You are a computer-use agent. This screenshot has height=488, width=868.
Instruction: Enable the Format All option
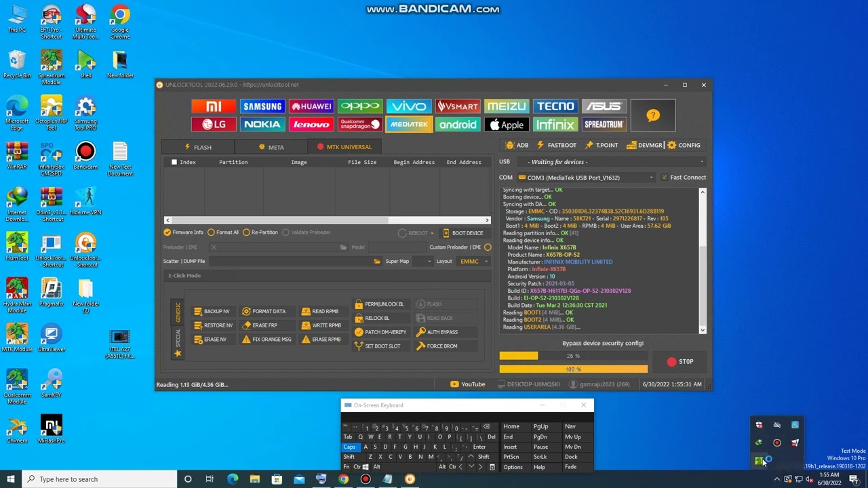[223, 232]
